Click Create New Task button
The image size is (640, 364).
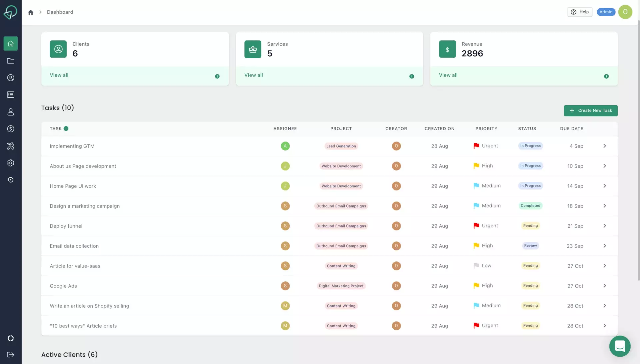click(x=591, y=111)
